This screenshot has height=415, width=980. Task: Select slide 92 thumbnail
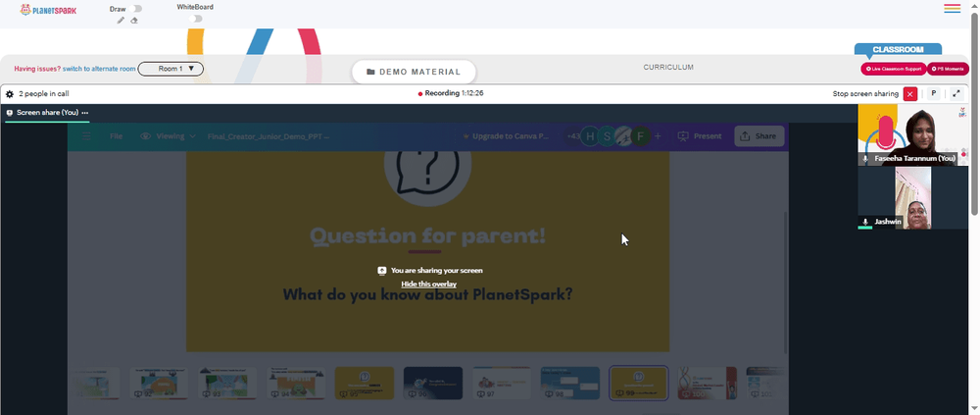tap(159, 383)
